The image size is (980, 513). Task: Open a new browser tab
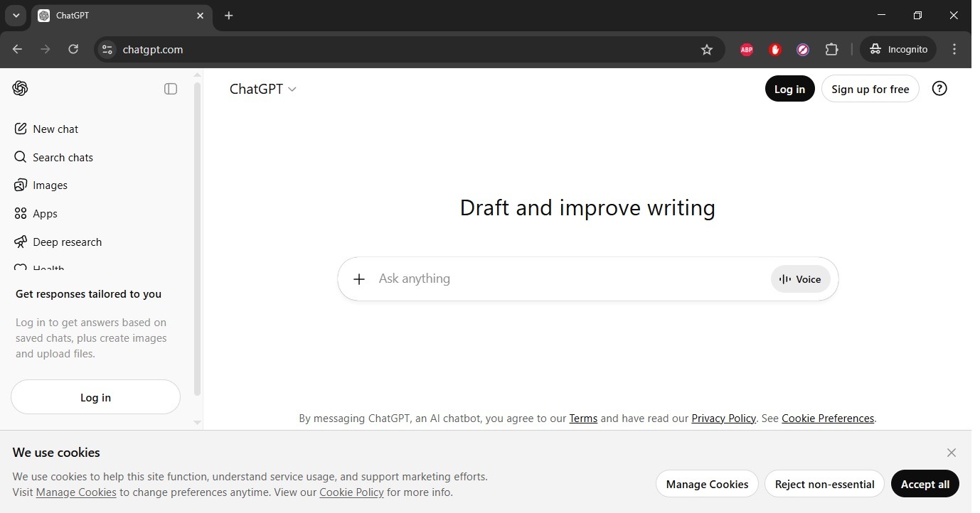(228, 16)
